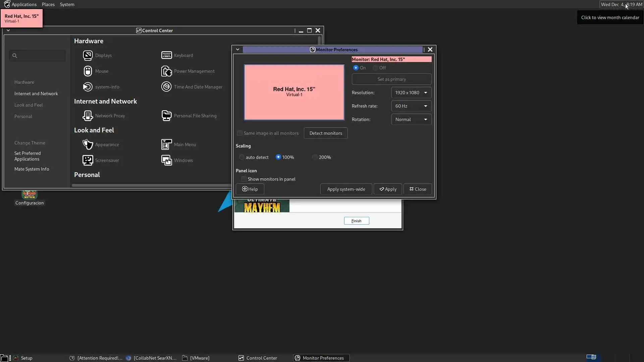Click the pink monitor preview rectangle
Image resolution: width=644 pixels, height=362 pixels.
coord(294,92)
